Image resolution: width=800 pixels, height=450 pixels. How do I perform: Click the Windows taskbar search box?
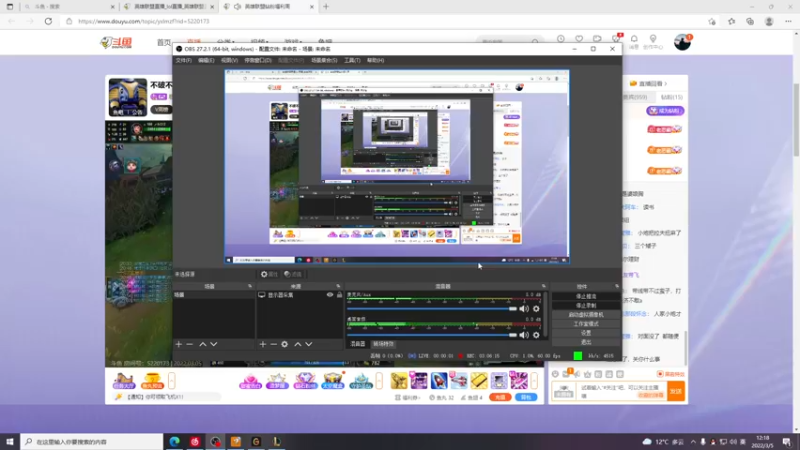point(92,442)
